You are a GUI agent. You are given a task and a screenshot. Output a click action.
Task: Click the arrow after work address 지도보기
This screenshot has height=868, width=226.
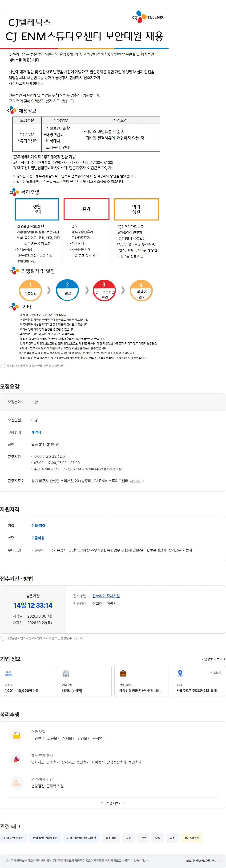tap(144, 481)
